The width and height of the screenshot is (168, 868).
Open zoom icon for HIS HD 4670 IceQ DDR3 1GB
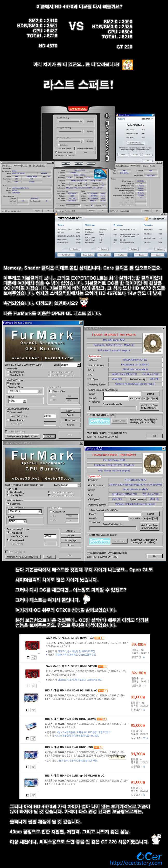[34, 766]
